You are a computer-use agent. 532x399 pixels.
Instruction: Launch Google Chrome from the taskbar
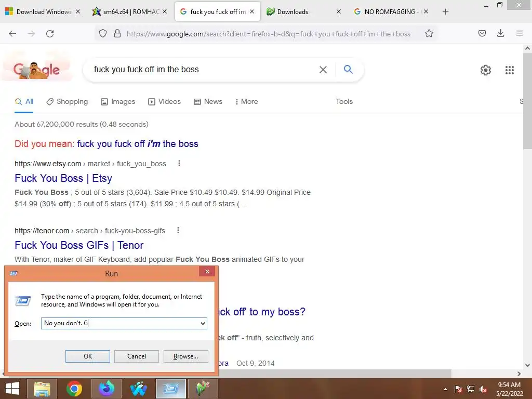[74, 389]
